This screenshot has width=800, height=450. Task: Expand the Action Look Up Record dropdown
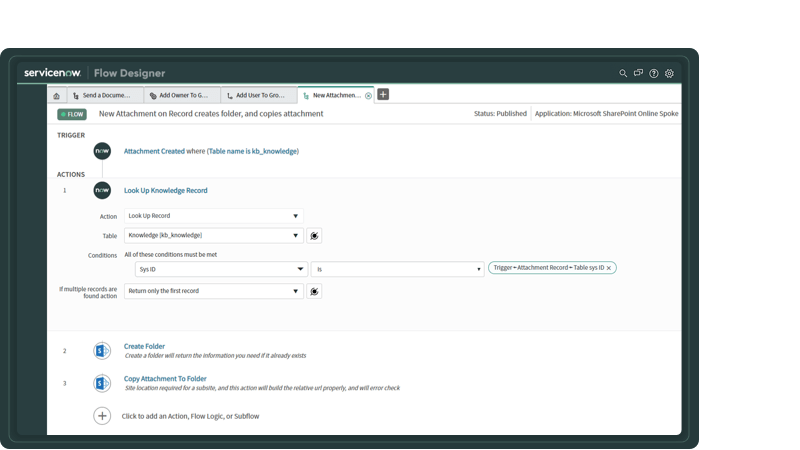(x=214, y=216)
